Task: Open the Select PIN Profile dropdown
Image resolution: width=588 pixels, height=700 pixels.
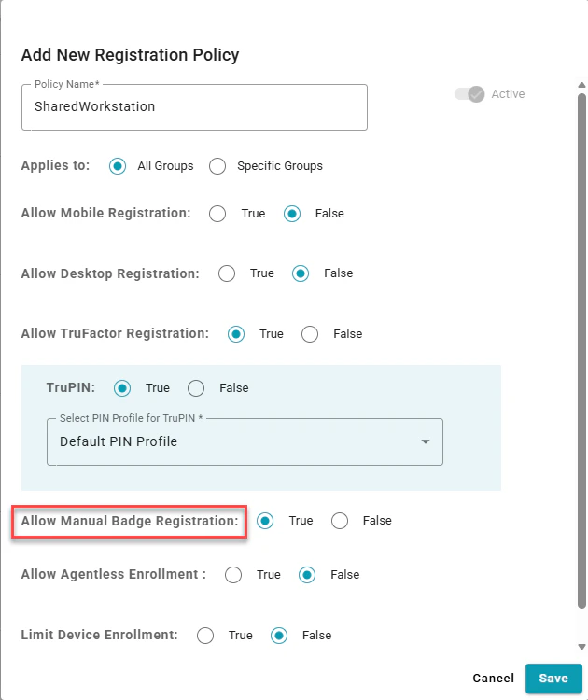Action: (x=245, y=441)
